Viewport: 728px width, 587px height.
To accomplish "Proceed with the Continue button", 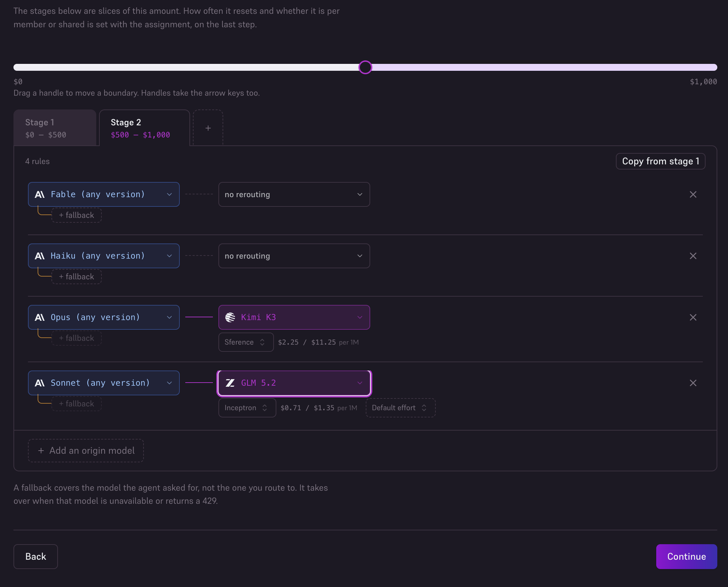I will 687,557.
